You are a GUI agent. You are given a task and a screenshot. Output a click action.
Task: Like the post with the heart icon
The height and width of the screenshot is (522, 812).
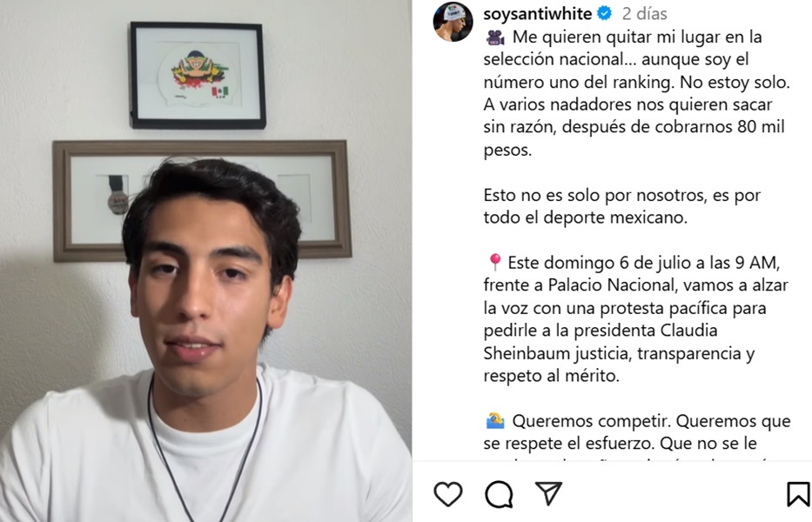448,493
